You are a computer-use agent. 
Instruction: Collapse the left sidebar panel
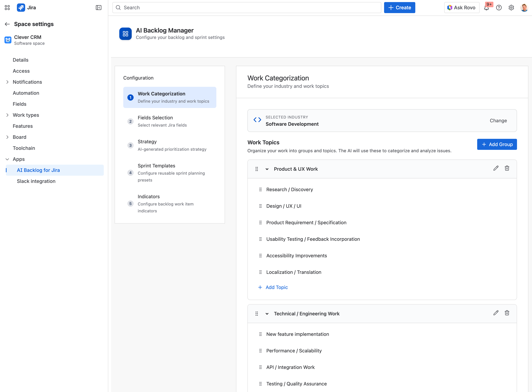click(x=99, y=7)
